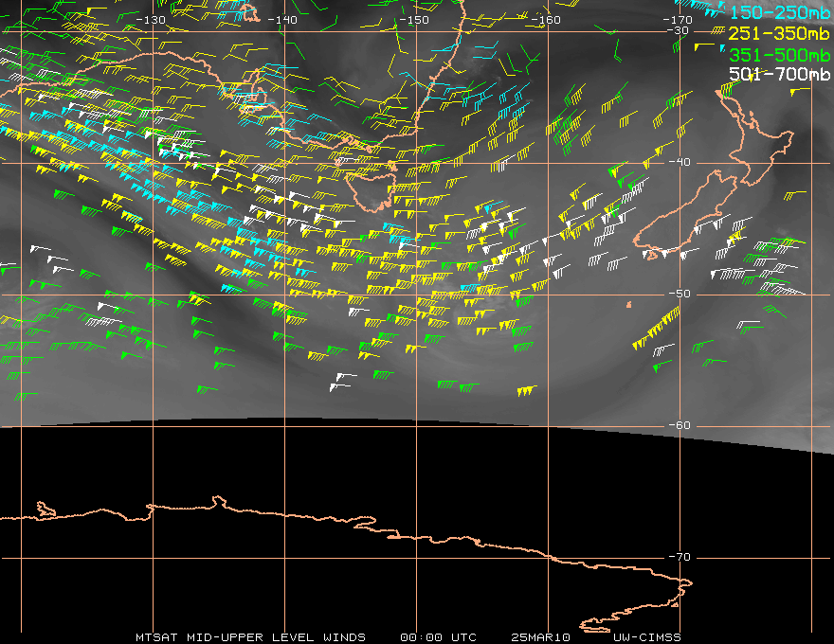Click the 25MAR10 date label

coord(540,637)
